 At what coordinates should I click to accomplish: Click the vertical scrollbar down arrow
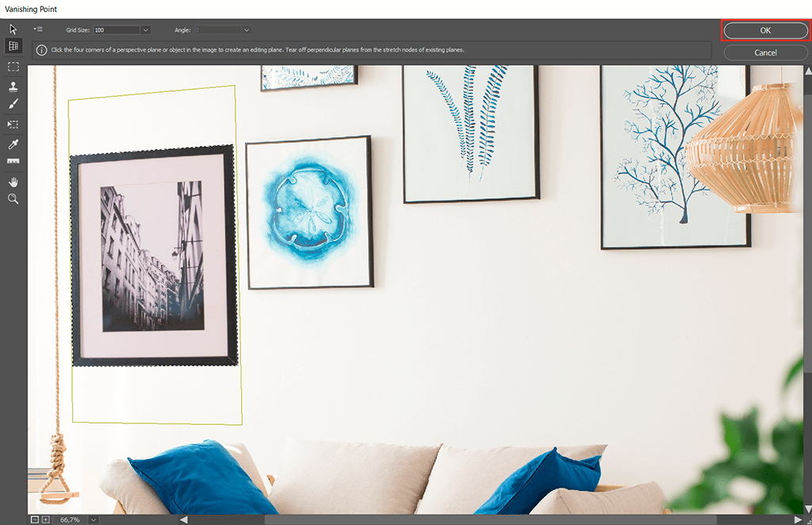[x=808, y=509]
